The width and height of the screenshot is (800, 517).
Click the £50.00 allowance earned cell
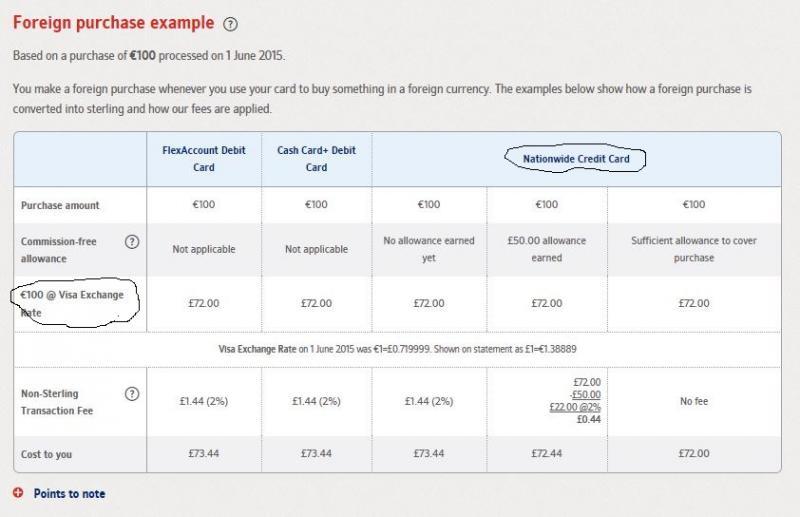click(546, 249)
